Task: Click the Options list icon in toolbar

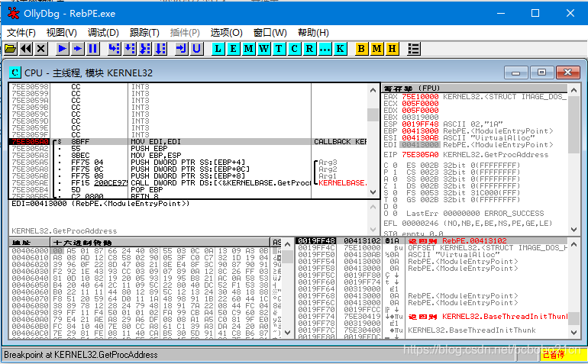Action: coord(413,48)
